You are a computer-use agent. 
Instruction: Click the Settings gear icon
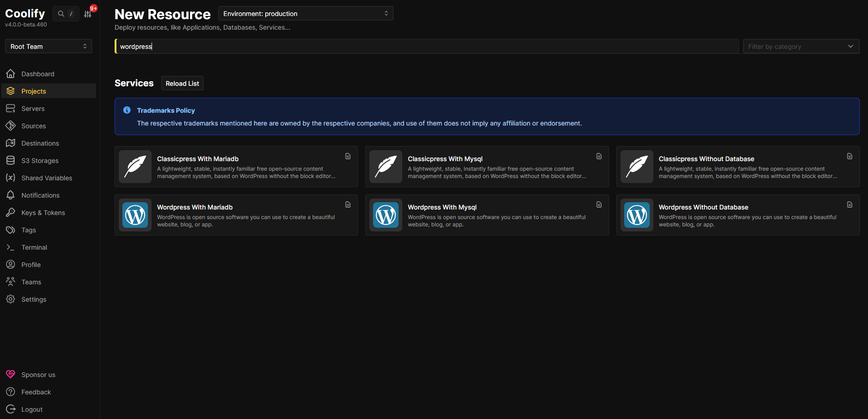[11, 299]
